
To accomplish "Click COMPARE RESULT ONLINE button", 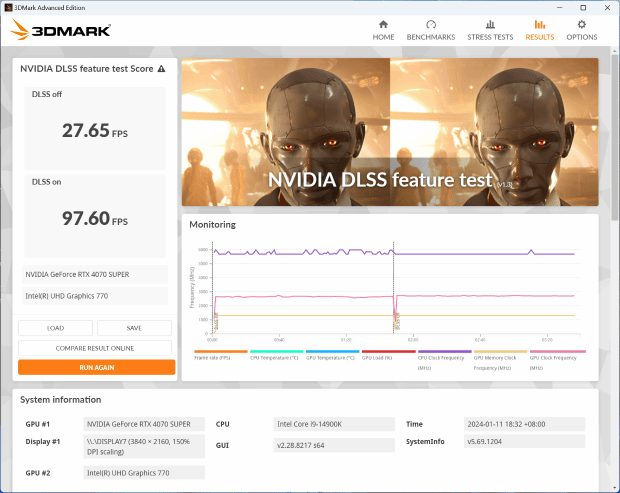I will tap(95, 348).
